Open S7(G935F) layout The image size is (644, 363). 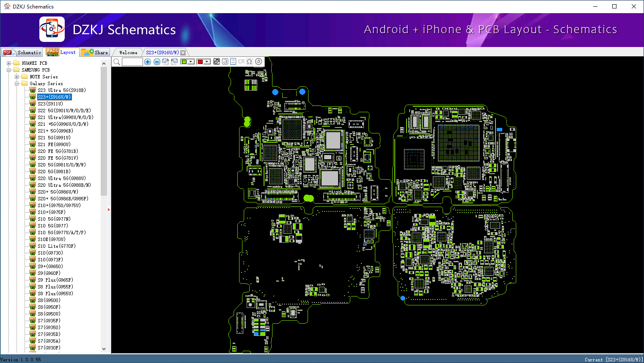(49, 321)
